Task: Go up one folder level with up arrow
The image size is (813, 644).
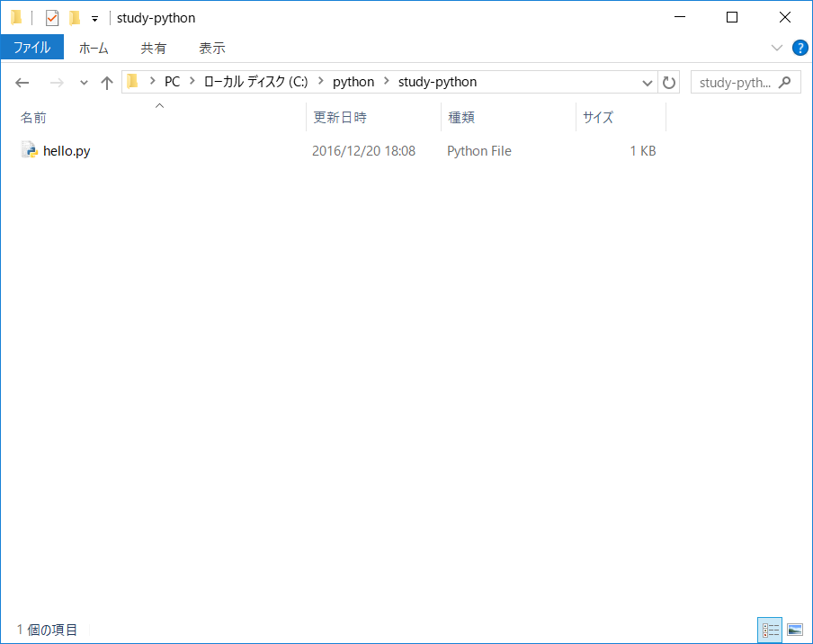Action: click(x=107, y=83)
